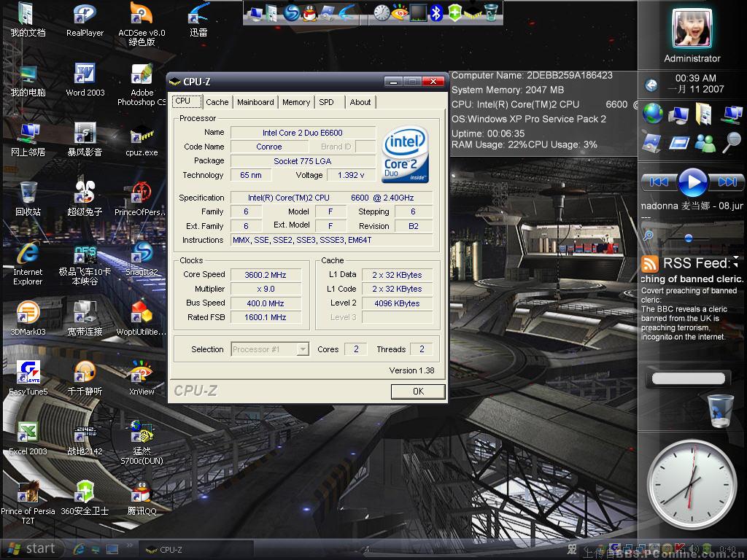Launch 腾讯QQ desktop shortcut

click(142, 498)
